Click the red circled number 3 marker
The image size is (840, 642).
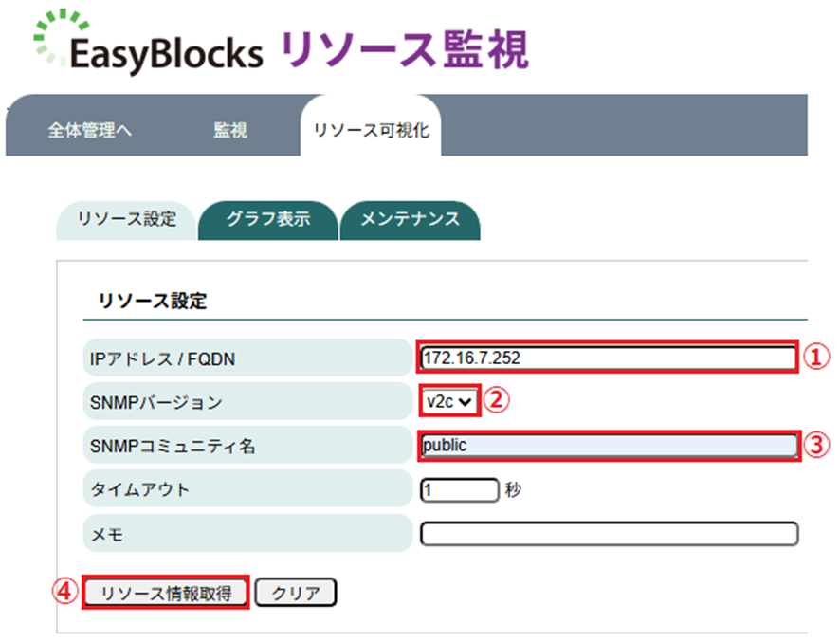pos(817,445)
